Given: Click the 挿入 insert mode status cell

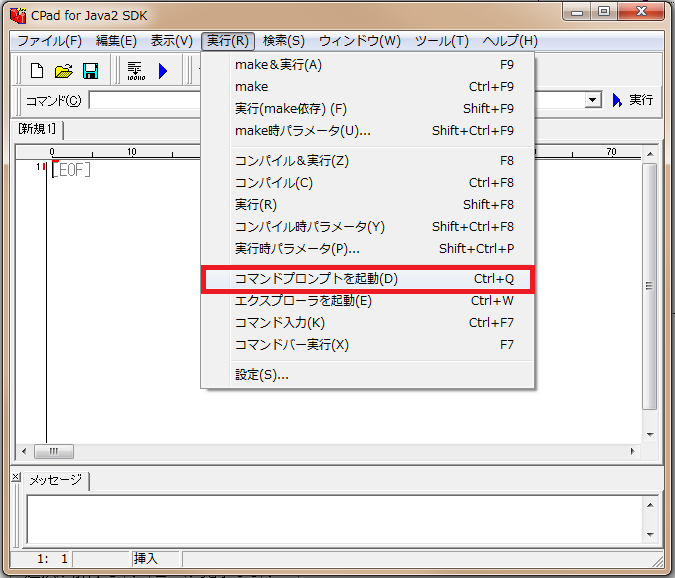Looking at the screenshot, I should [155, 559].
